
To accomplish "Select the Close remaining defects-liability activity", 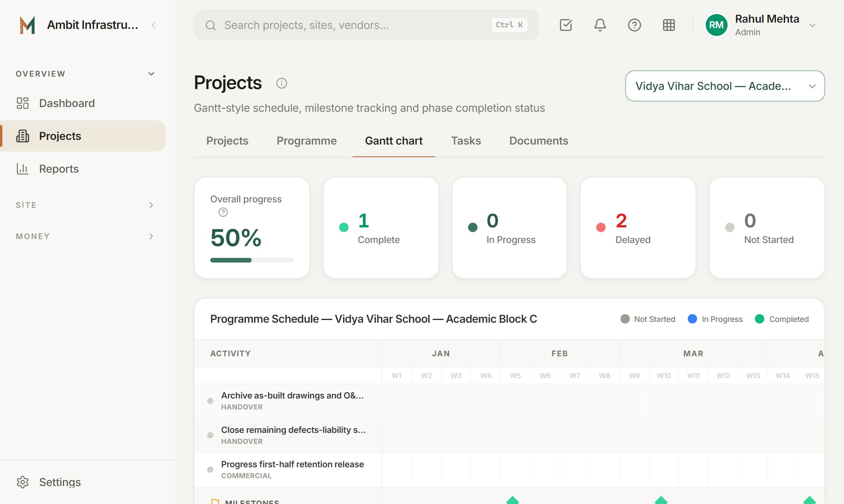I will (510, 436).
